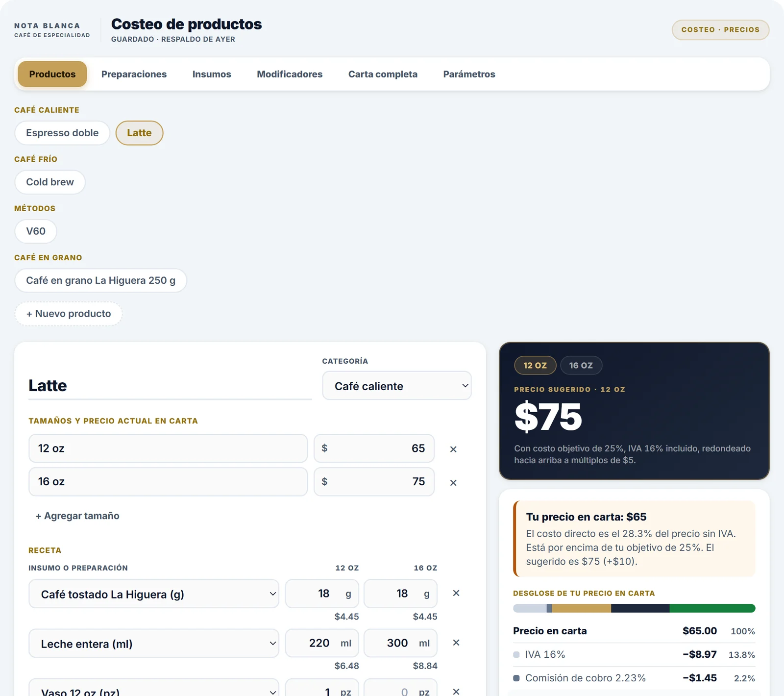The image size is (784, 696).
Task: Open the Leche entera ingredient dropdown
Action: point(154,644)
